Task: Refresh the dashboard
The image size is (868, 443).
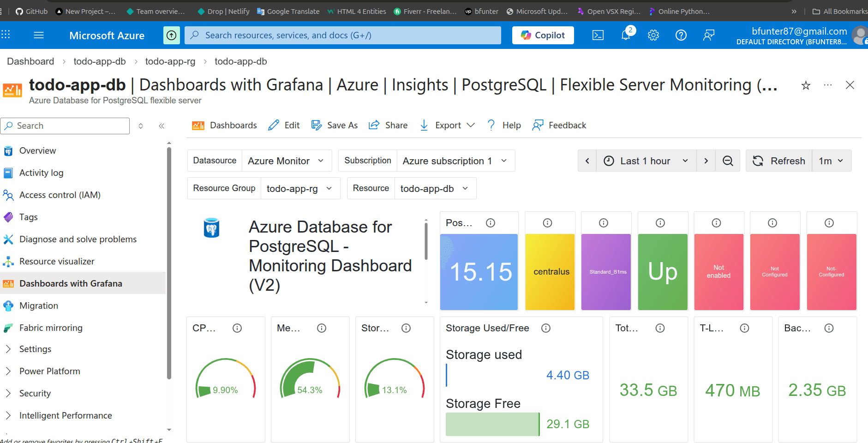Action: click(x=779, y=161)
